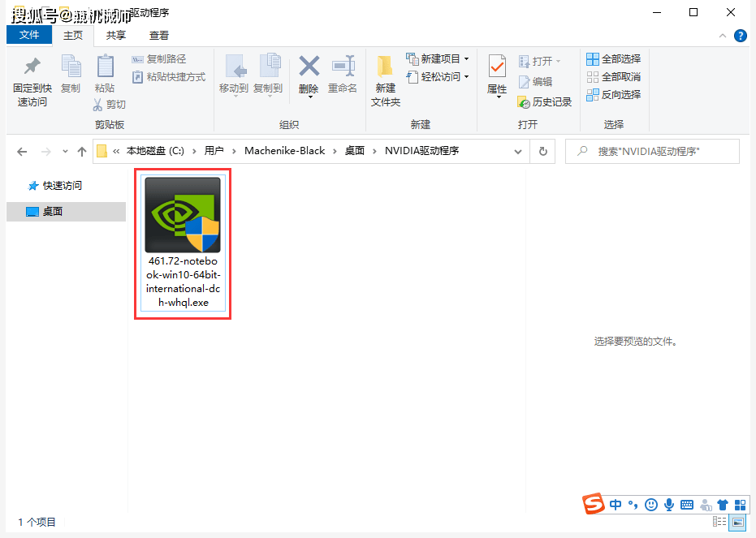
Task: Click NVIDIA驱动程序 in the address path
Action: [421, 151]
